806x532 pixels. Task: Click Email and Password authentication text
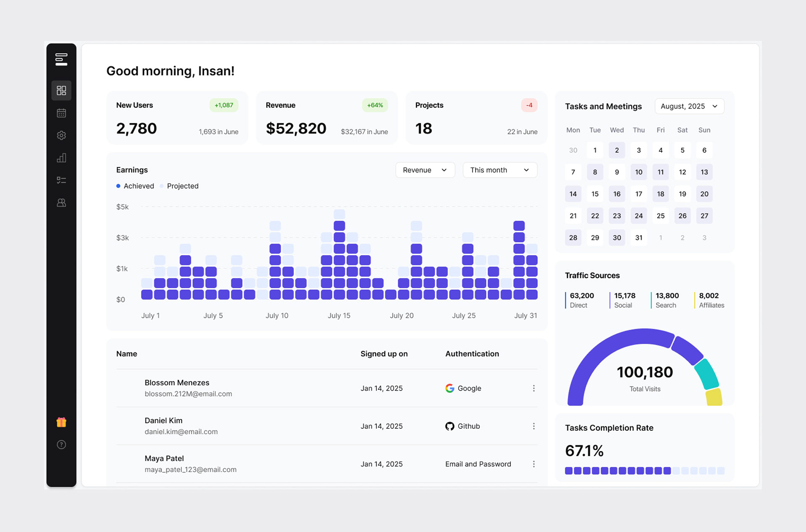[x=478, y=464]
